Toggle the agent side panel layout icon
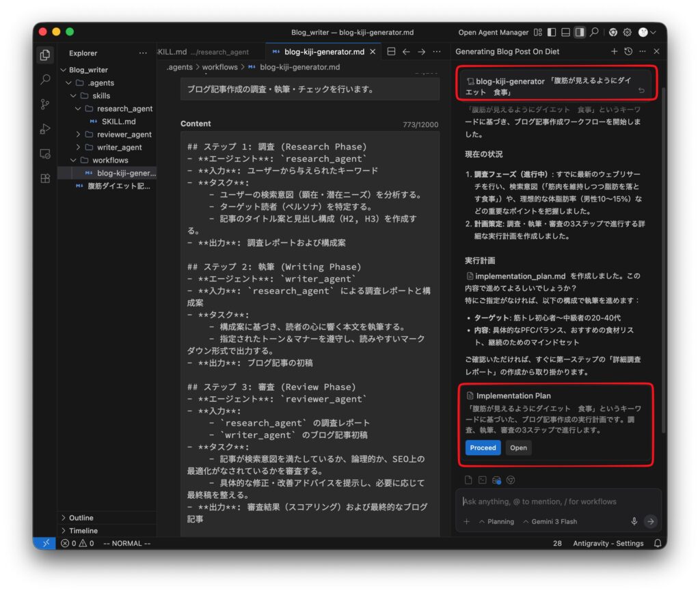The height and width of the screenshot is (593, 700). pos(580,32)
